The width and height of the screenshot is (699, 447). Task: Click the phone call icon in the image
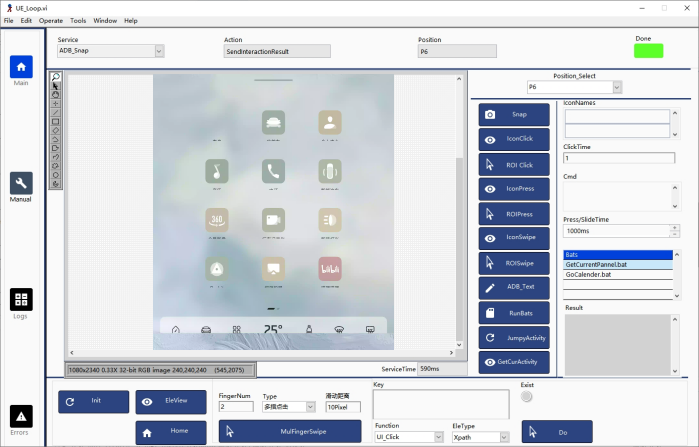274,171
